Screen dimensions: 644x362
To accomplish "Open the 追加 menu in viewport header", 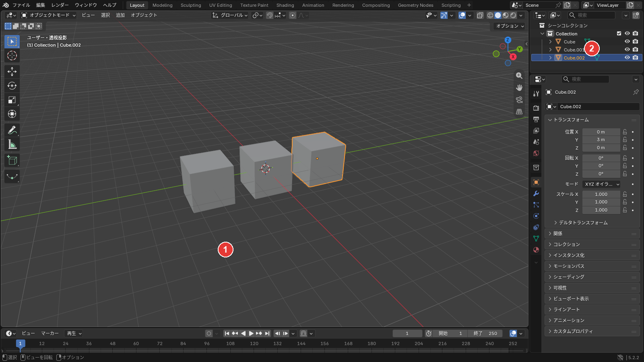I will click(x=120, y=15).
